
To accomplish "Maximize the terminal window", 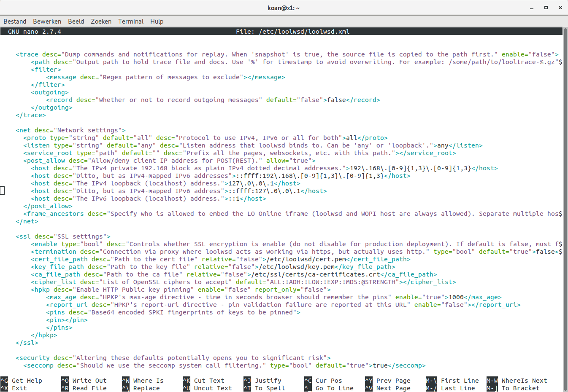I will click(x=546, y=8).
